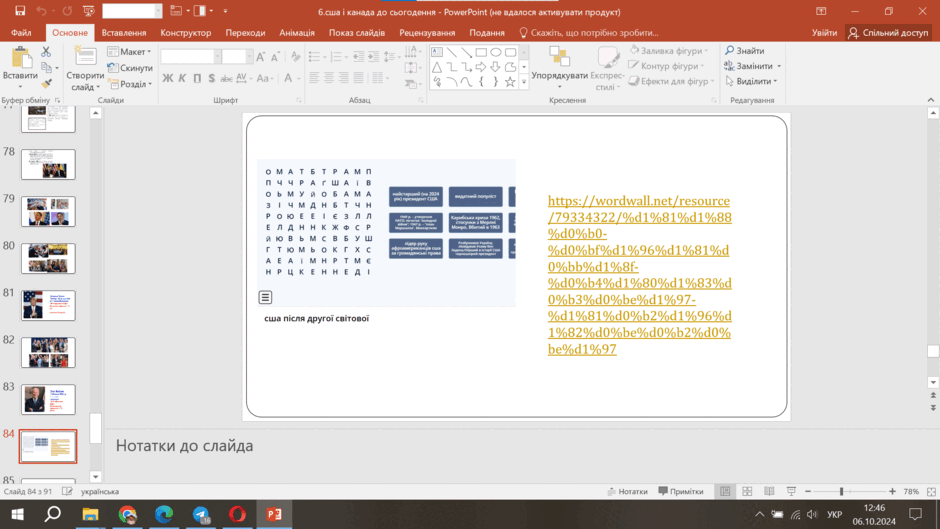Open Заливка фігури fill dropdown
940x529 pixels.
click(668, 51)
